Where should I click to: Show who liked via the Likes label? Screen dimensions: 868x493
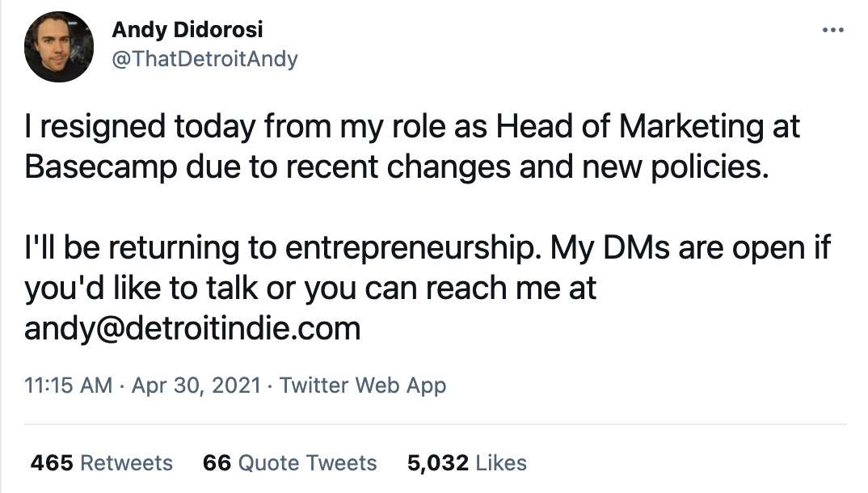(501, 463)
